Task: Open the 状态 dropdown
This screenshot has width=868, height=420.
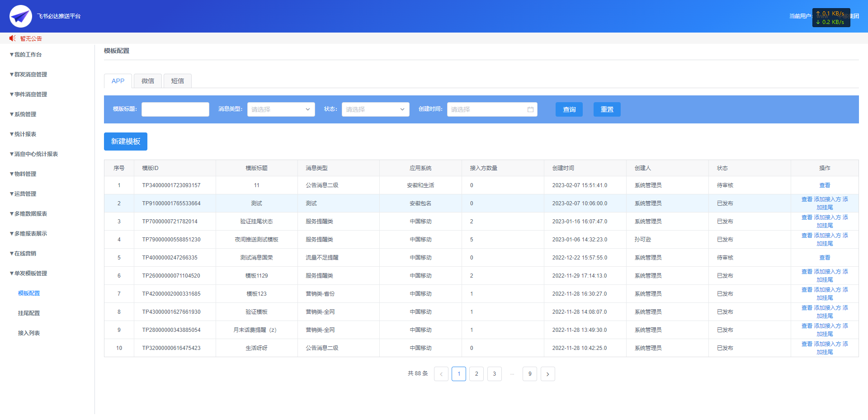Action: 376,109
